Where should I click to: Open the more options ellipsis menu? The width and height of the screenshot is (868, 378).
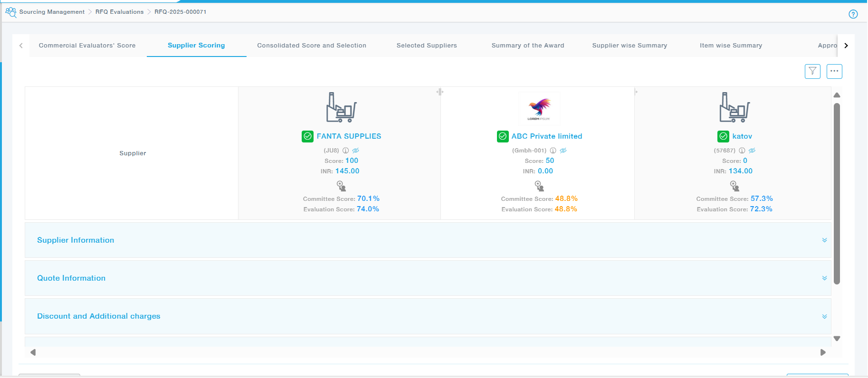pos(834,71)
